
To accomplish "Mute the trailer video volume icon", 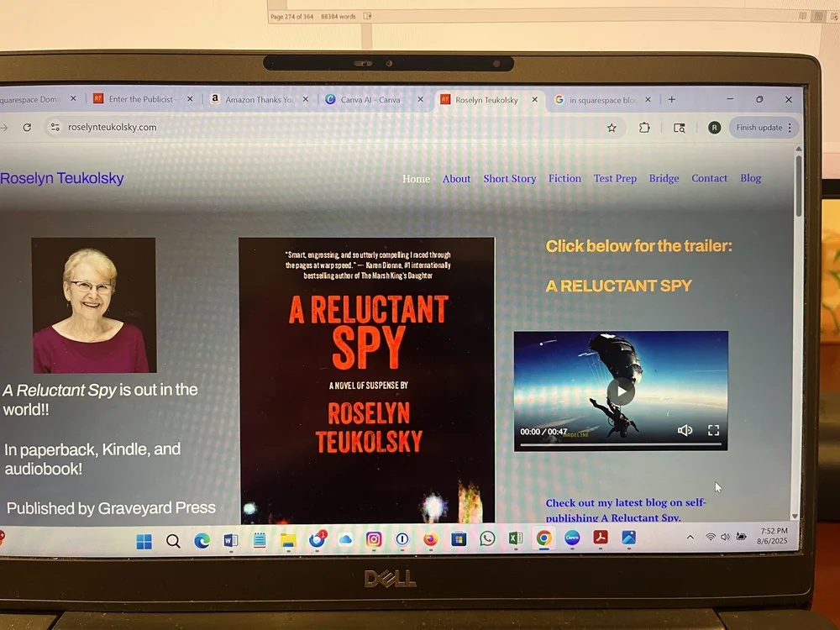I will click(685, 430).
